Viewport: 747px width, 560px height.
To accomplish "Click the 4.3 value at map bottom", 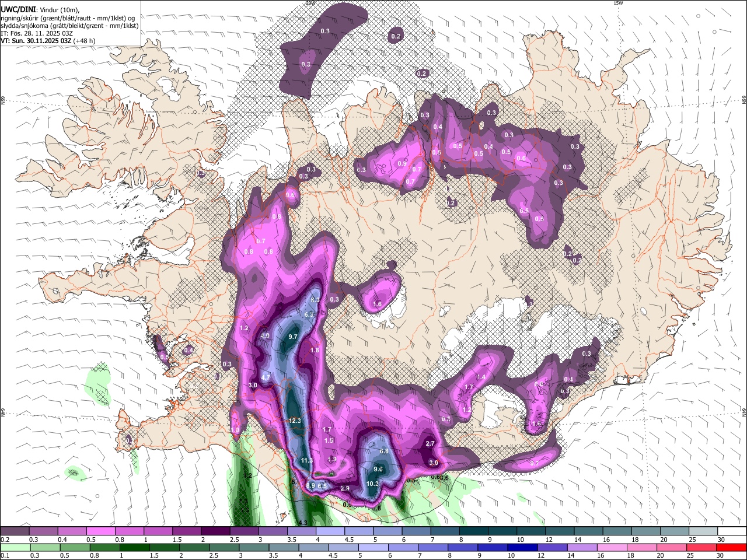I will (x=302, y=523).
